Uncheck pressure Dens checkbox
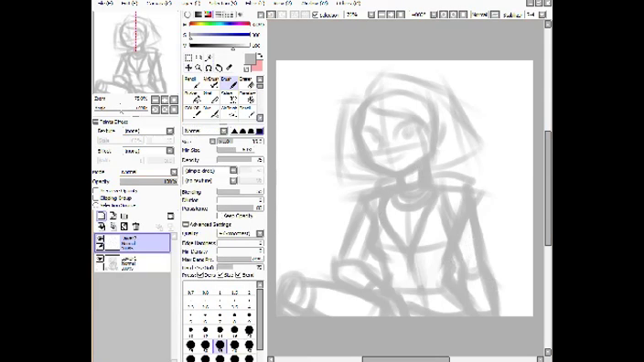The width and height of the screenshot is (644, 362). 200,275
